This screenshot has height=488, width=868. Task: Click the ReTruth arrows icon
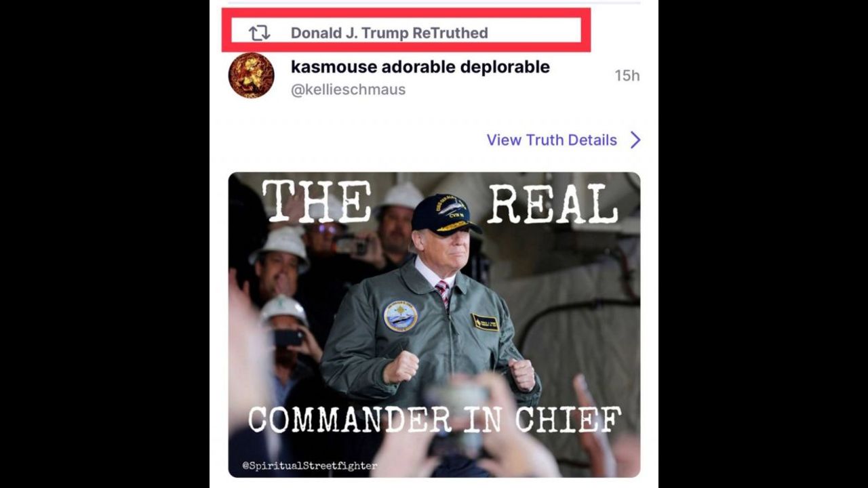click(259, 33)
